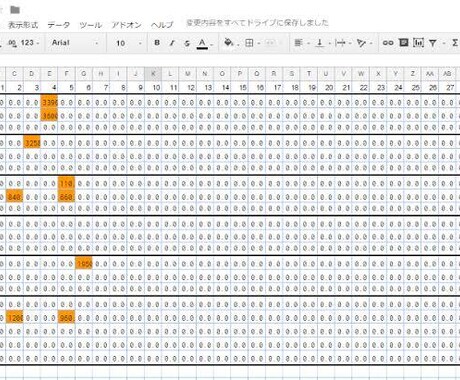Screen dimensions: 460x380
Task: Open the fill color paint bucket
Action: (229, 43)
